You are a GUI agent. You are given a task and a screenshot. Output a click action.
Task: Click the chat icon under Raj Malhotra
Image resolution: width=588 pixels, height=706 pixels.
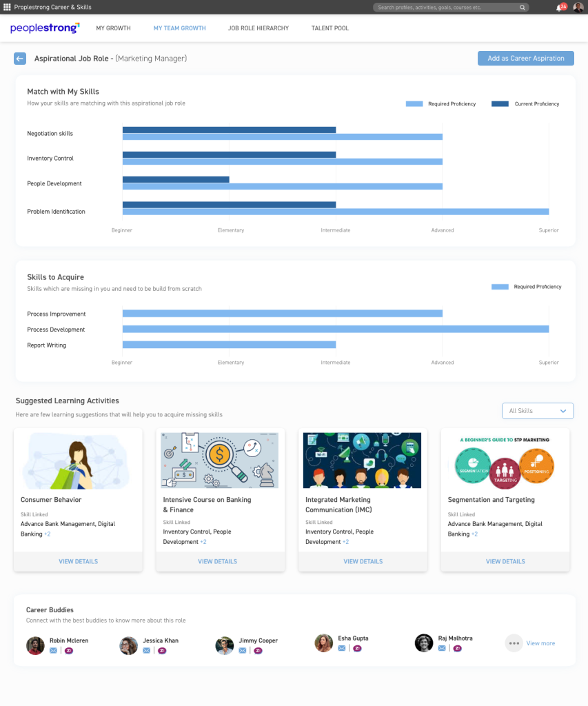pos(457,648)
